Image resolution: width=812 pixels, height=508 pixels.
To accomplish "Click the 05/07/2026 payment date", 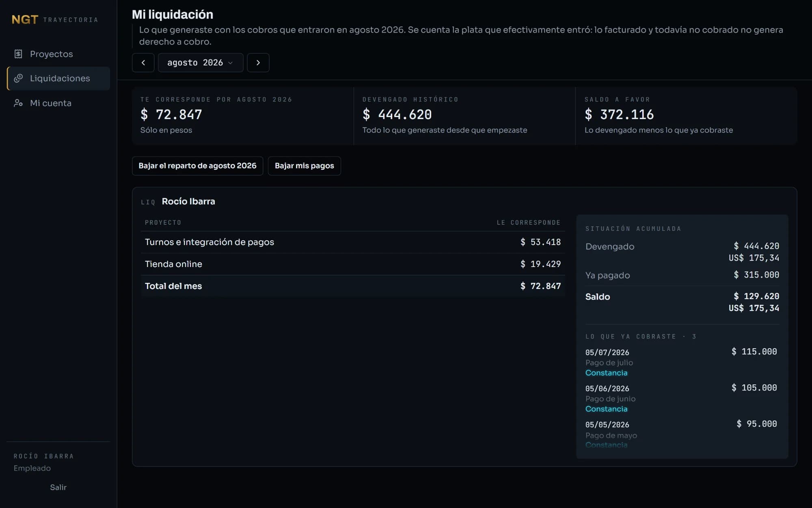I will [607, 352].
